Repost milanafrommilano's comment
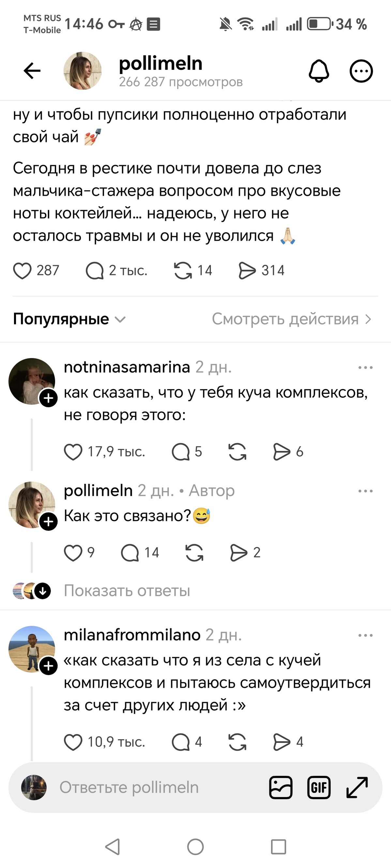 [237, 742]
